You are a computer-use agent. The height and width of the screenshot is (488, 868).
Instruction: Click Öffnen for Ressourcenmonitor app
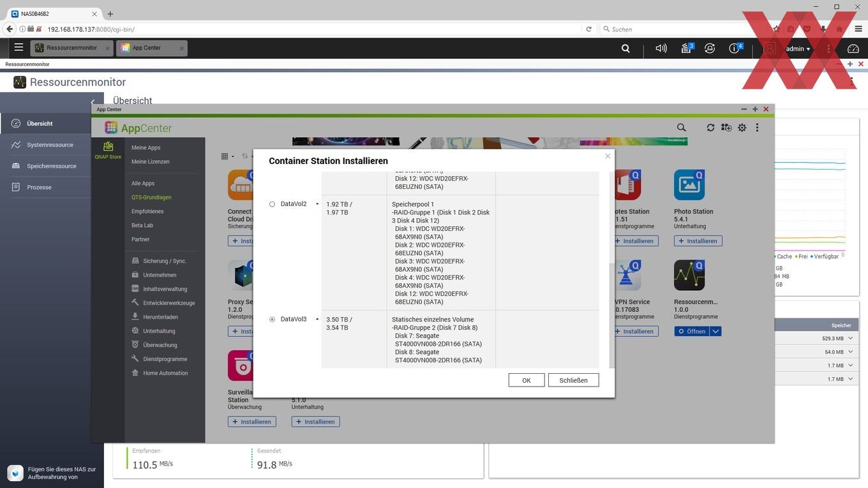(x=692, y=331)
